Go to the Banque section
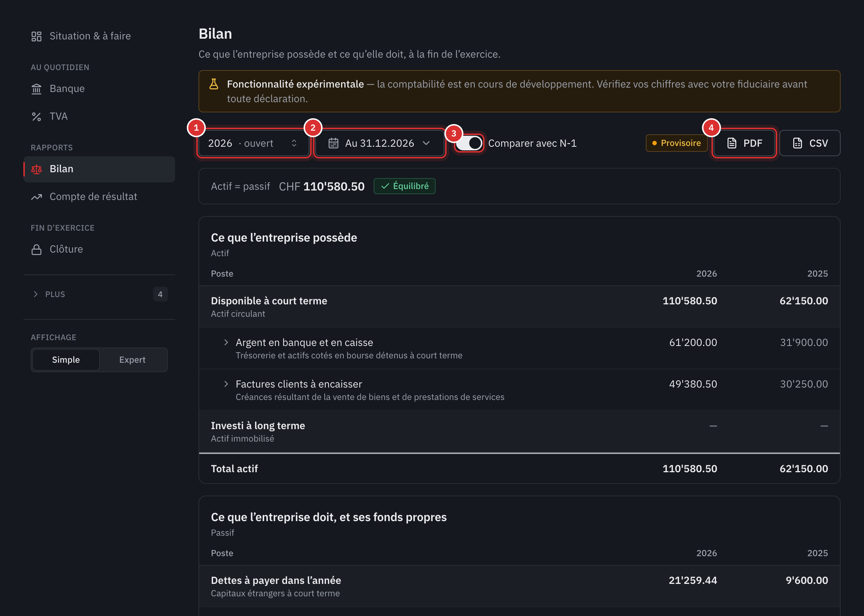Screen dimensions: 864x616 coord(99,89)
